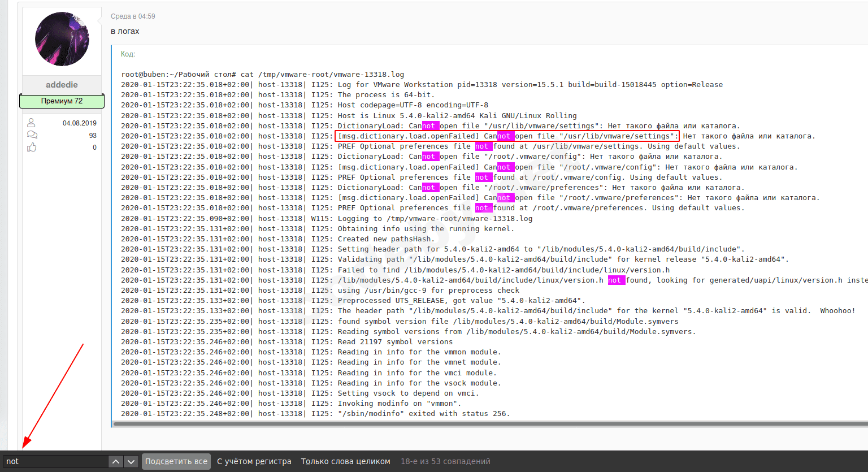Open addedie's avatar image
Image resolution: width=868 pixels, height=472 pixels.
(x=62, y=39)
